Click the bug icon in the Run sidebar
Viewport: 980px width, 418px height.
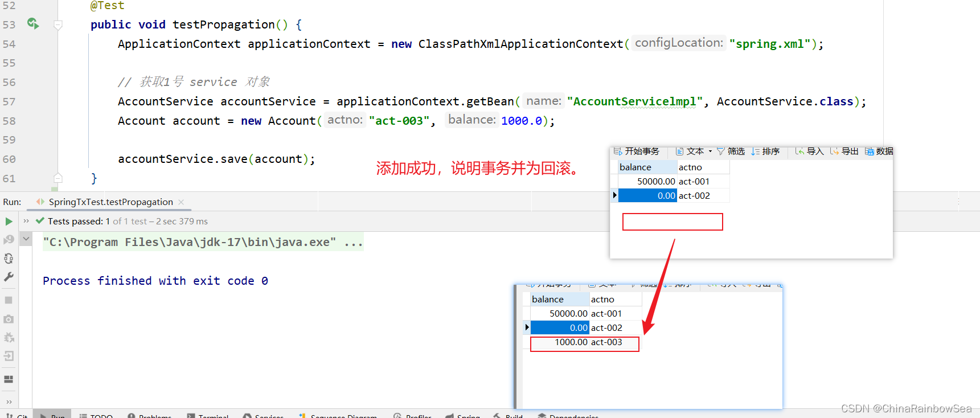[9, 338]
